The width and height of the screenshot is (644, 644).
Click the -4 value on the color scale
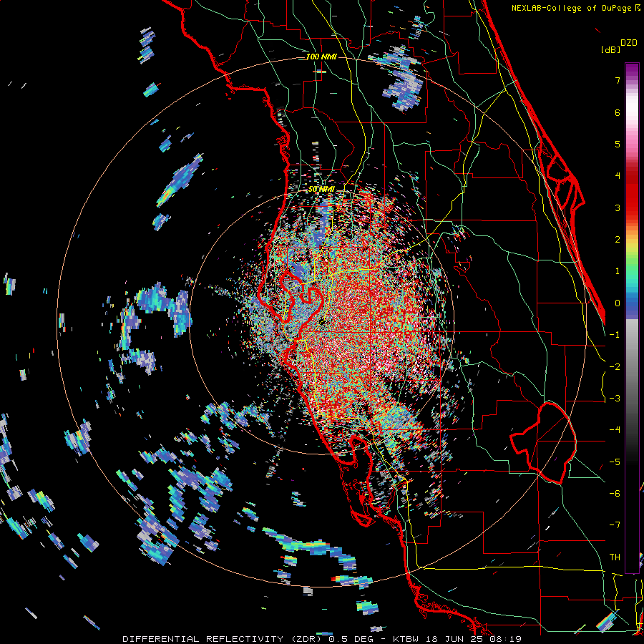pos(615,430)
